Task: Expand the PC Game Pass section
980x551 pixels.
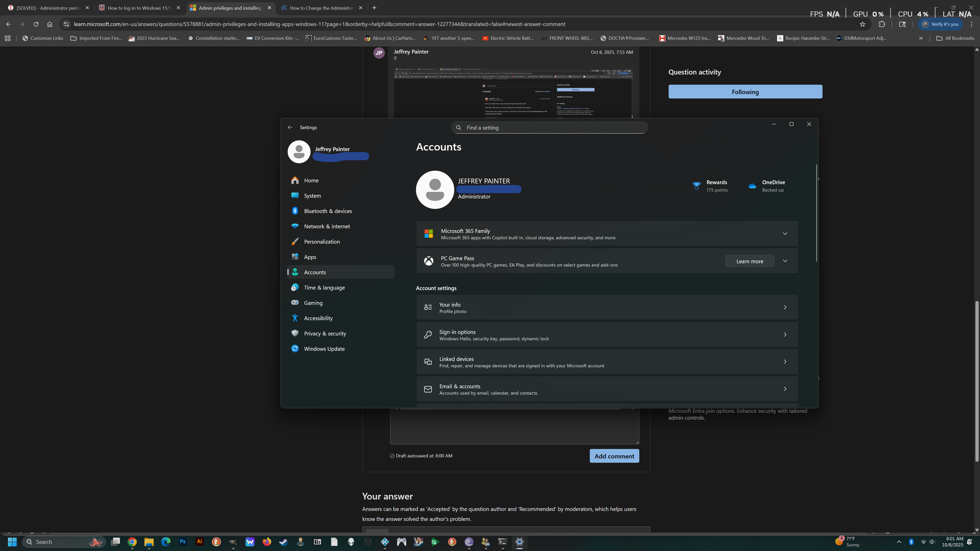Action: 785,261
